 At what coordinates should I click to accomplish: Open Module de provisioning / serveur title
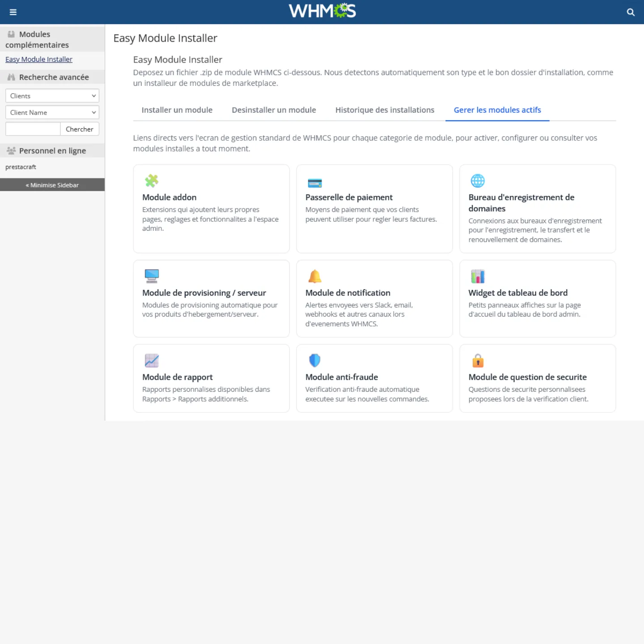[204, 293]
